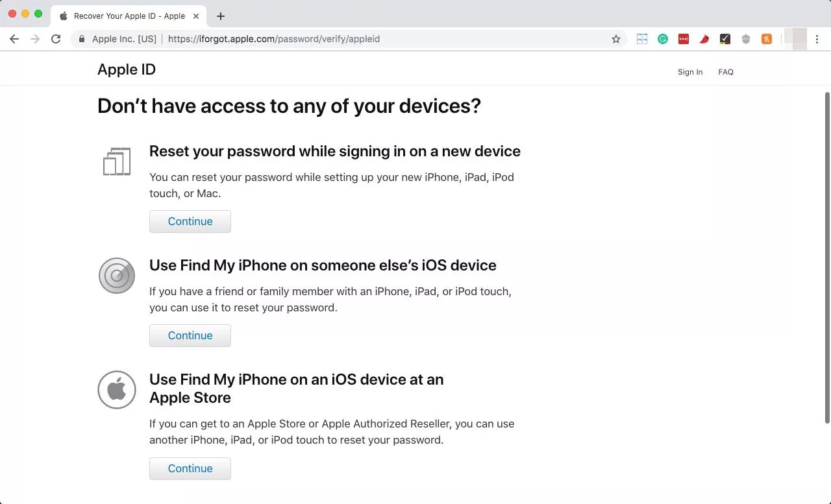Viewport: 831px width, 504px height.
Task: Click the LastPass password manager icon
Action: (684, 39)
